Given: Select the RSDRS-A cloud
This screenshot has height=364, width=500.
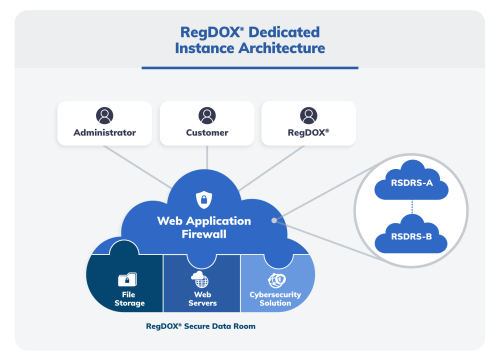Looking at the screenshot, I should (x=411, y=180).
